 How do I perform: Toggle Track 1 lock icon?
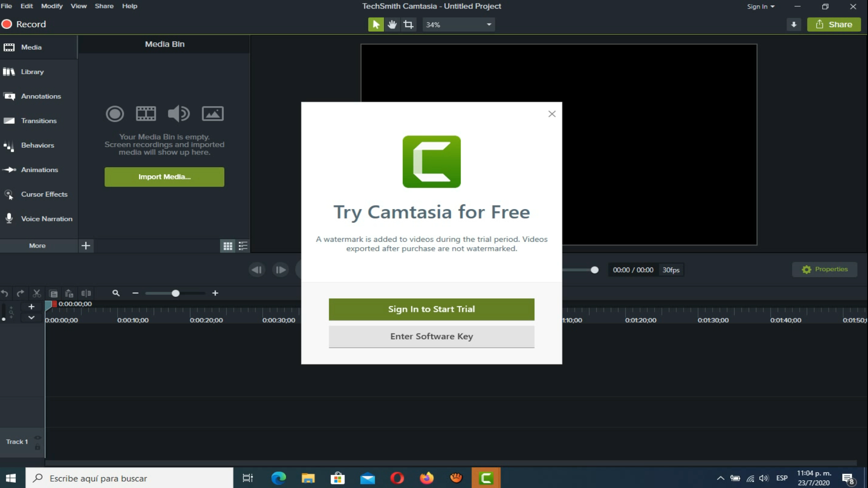tap(38, 447)
